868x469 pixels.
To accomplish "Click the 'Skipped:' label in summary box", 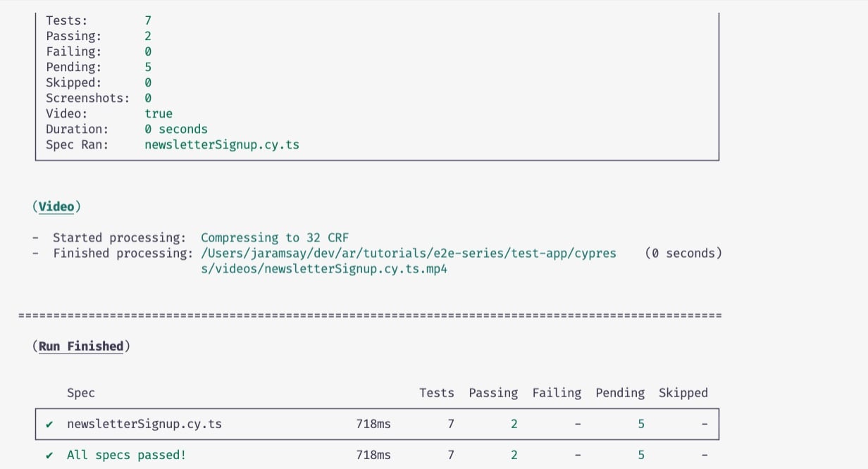I will pos(74,82).
